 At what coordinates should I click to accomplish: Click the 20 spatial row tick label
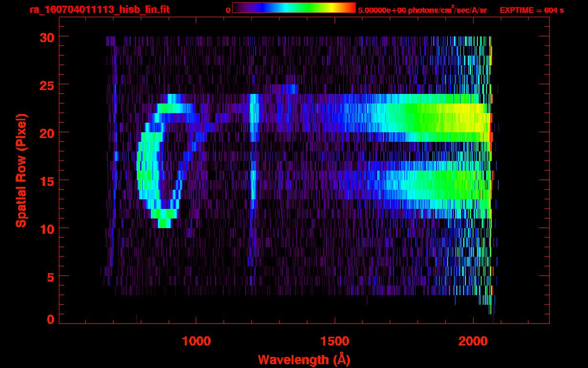click(47, 133)
